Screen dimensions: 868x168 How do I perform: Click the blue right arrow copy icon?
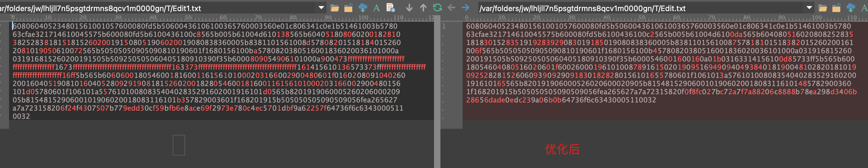[466, 8]
